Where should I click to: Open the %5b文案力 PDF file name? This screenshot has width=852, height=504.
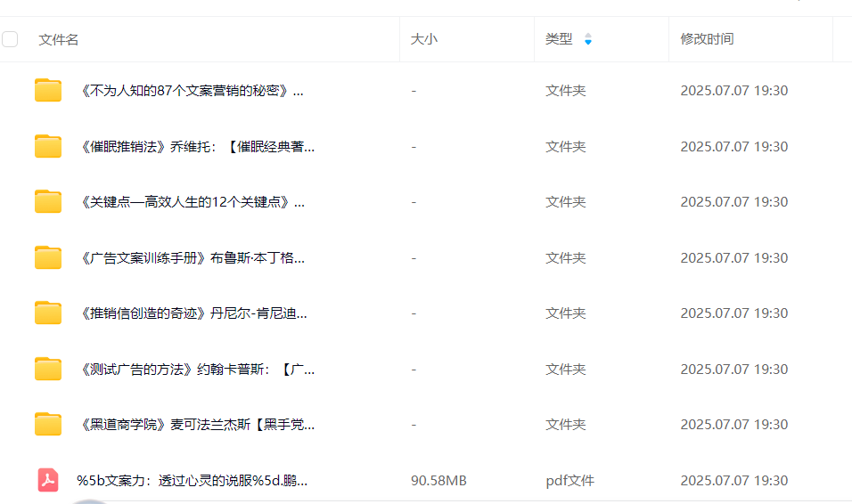(x=193, y=481)
